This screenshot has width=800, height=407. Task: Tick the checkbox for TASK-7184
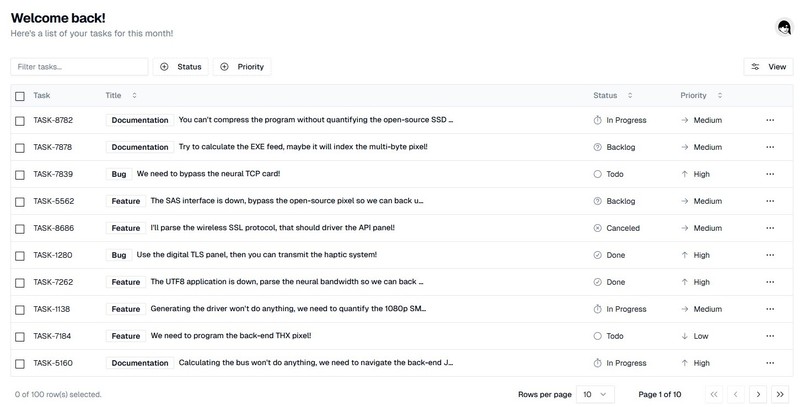tap(20, 336)
